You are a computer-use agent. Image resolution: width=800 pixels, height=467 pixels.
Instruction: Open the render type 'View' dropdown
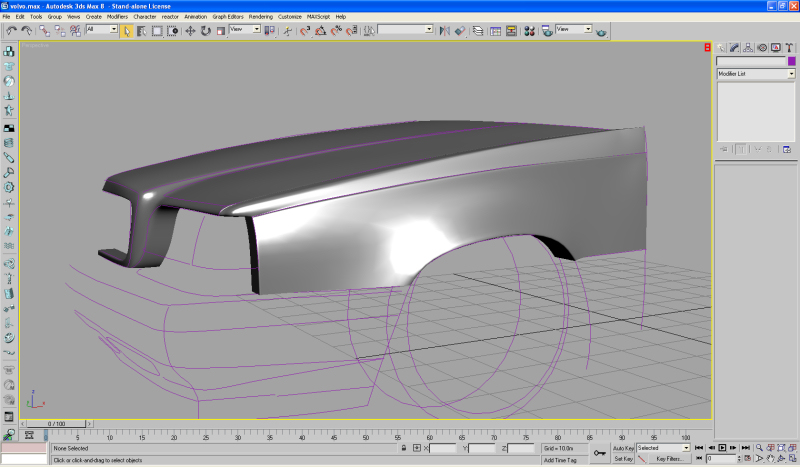pos(573,30)
